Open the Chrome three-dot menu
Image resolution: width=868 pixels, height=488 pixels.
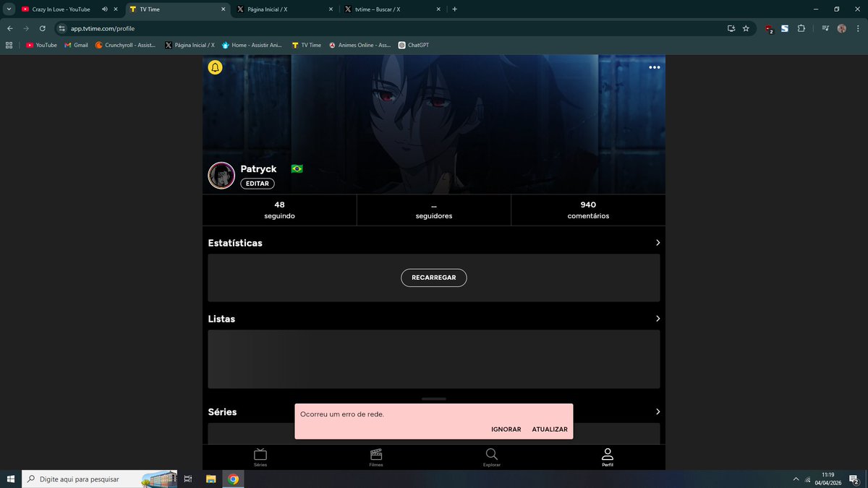(x=858, y=28)
